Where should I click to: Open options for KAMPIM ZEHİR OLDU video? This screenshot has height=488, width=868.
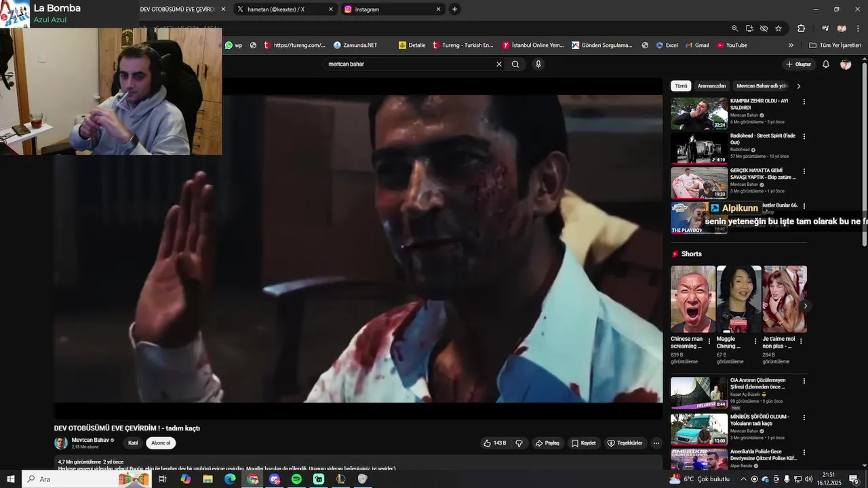[x=804, y=102]
